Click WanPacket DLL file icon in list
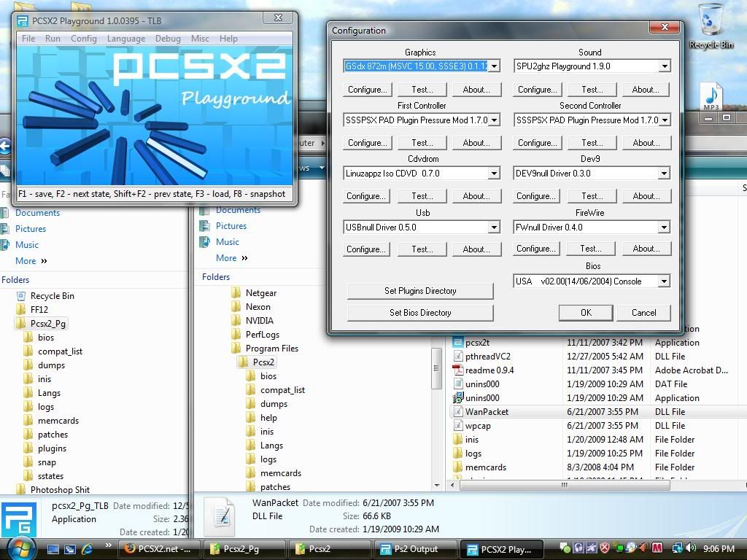 457,411
